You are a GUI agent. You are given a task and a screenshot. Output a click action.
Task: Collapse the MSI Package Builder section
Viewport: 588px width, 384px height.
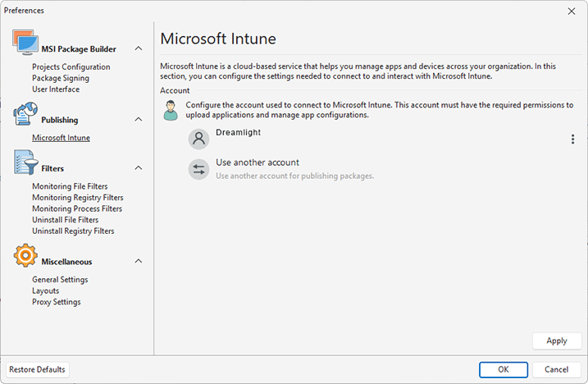coord(138,49)
